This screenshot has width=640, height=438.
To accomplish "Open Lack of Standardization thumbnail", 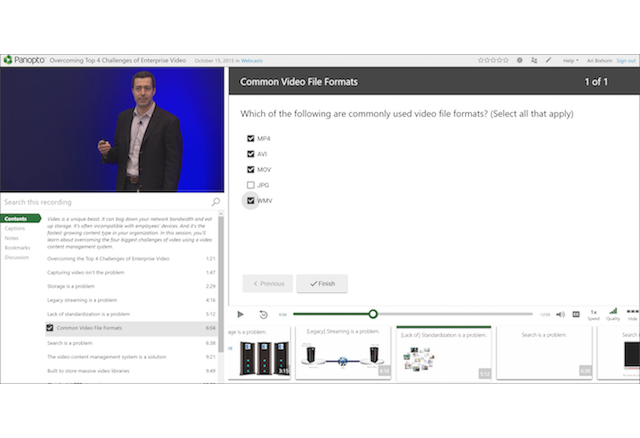I will pos(444,354).
